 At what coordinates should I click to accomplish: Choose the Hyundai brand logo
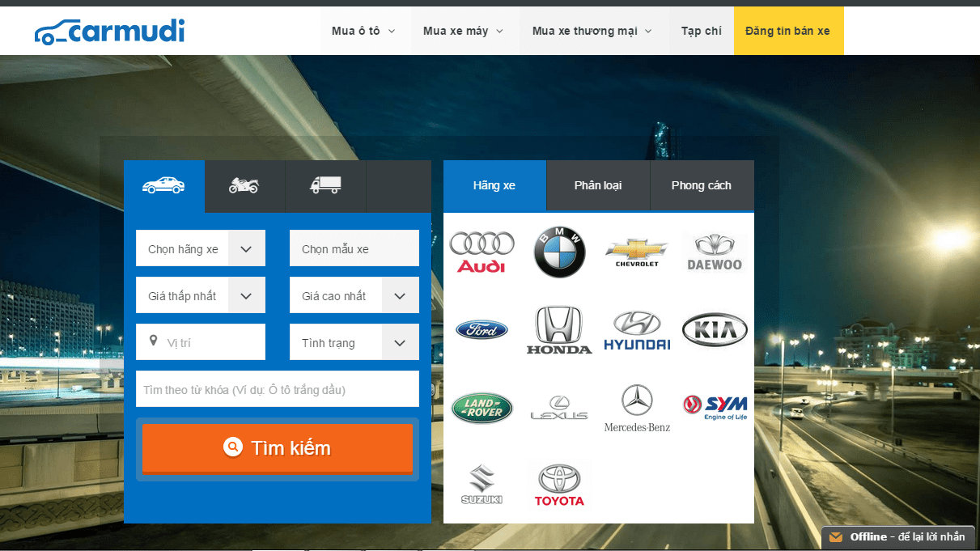click(x=637, y=330)
